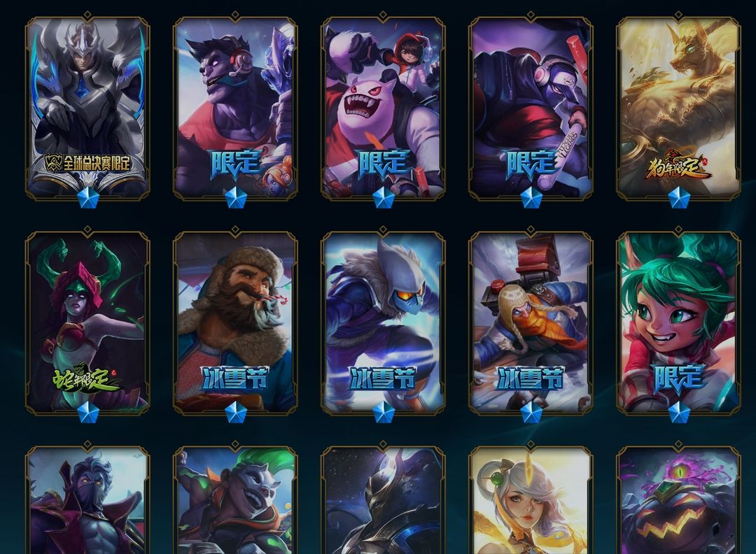Click the blue gem under the 蛇年限定 card
Image resolution: width=756 pixels, height=554 pixels.
(x=88, y=412)
